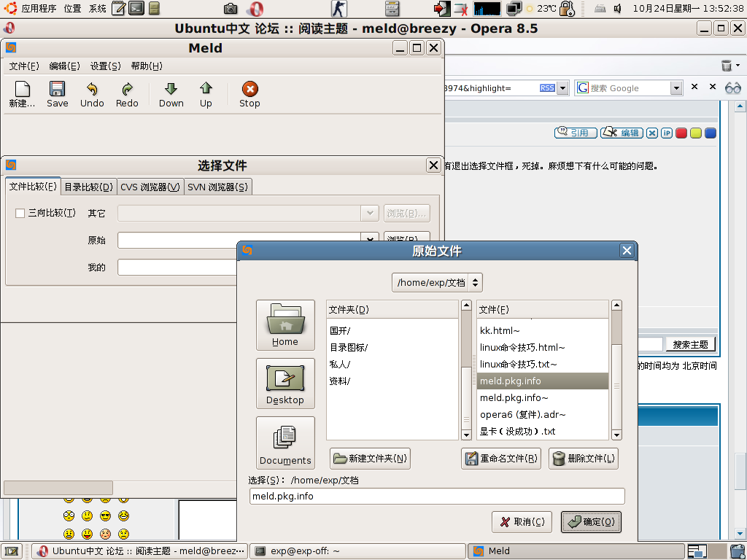Image resolution: width=747 pixels, height=560 pixels.
Task: Click the Counter-Strike launcher in top panel
Action: point(339,9)
